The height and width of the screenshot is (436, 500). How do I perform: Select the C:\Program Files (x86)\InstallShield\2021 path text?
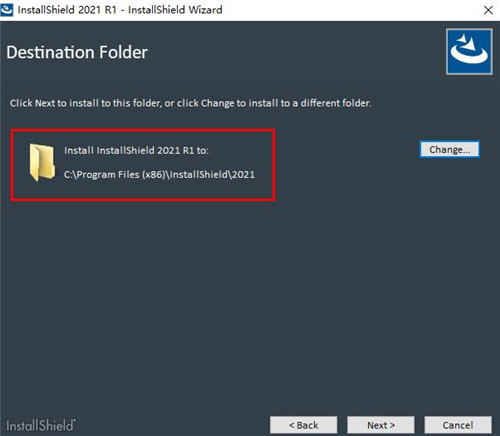(x=159, y=174)
